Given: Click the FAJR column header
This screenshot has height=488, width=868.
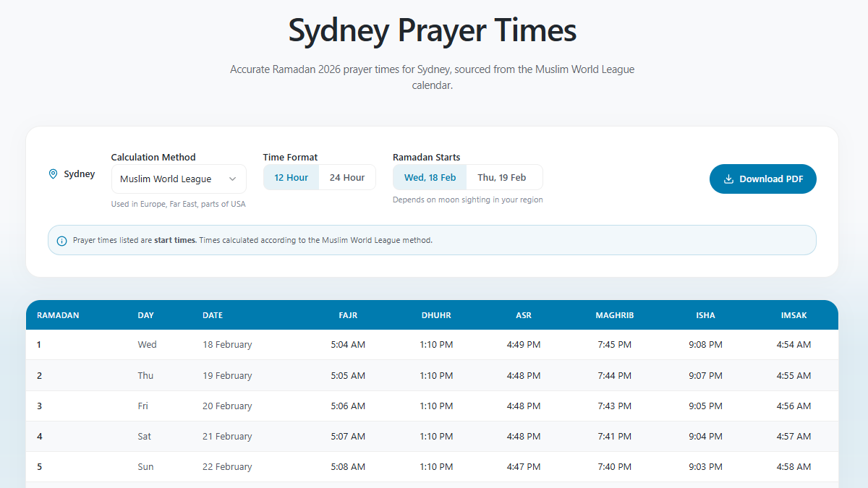Looking at the screenshot, I should click(x=348, y=315).
